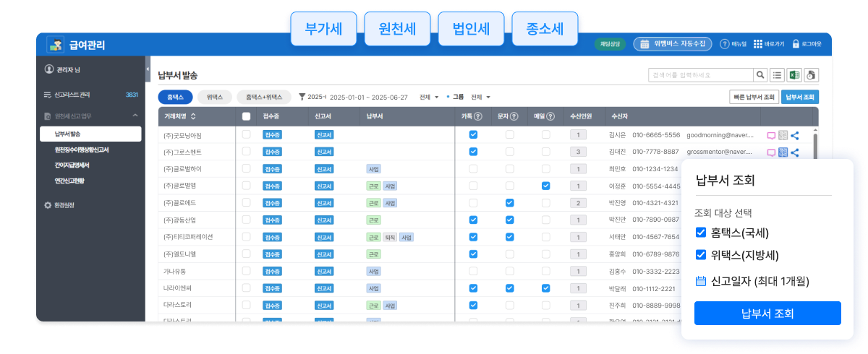Click the 빠른 납부서 조회 button
The width and height of the screenshot is (868, 354).
click(754, 97)
